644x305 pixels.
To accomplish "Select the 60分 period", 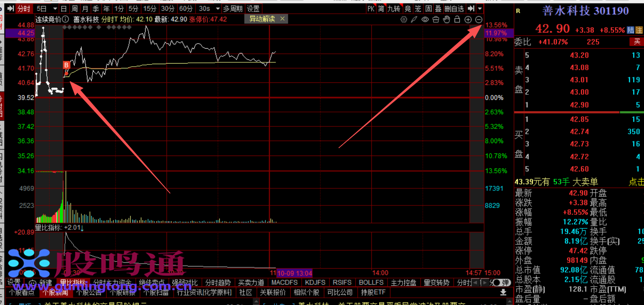I will (186, 9).
